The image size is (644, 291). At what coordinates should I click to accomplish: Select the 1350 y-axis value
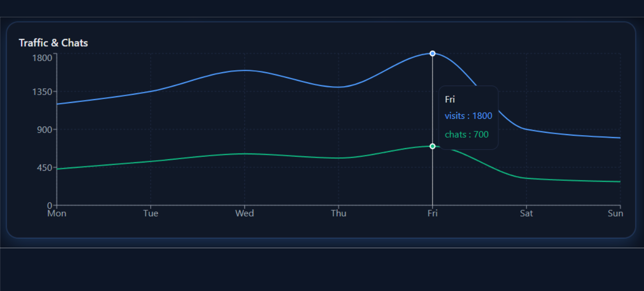click(41, 91)
